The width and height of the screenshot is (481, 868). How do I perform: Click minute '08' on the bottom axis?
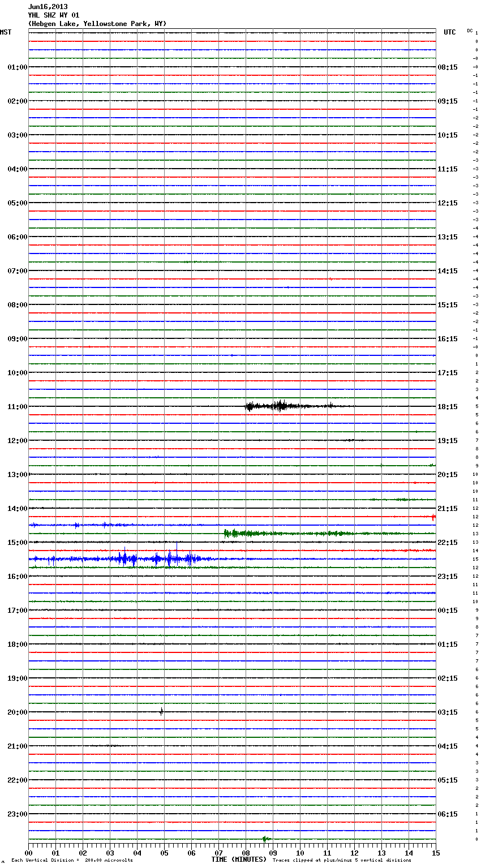coord(246,853)
